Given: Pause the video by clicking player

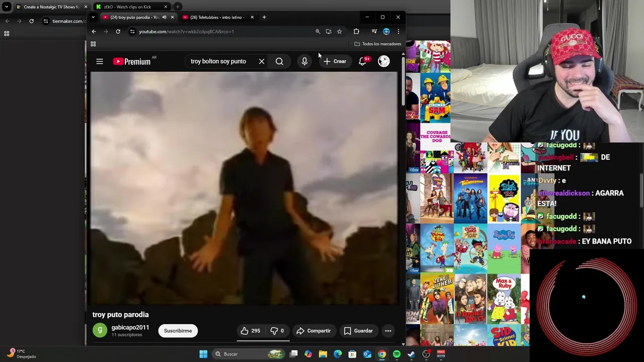Looking at the screenshot, I should click(244, 189).
